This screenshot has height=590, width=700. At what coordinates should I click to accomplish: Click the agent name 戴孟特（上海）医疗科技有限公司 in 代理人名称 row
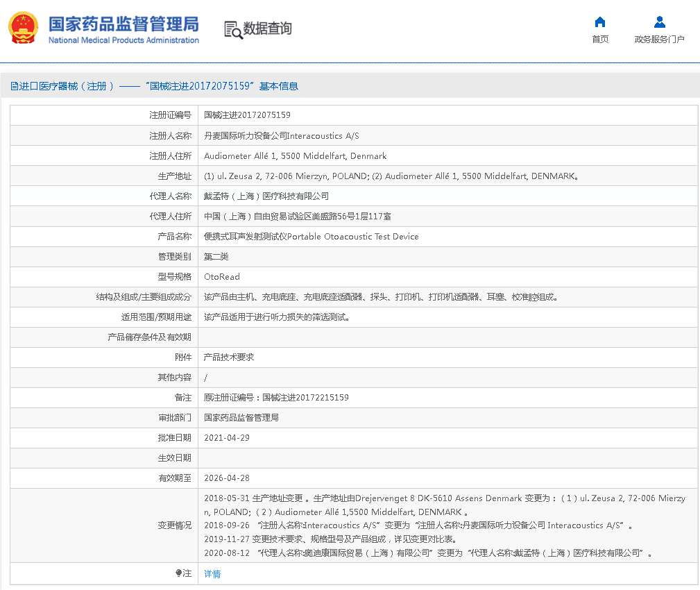266,196
